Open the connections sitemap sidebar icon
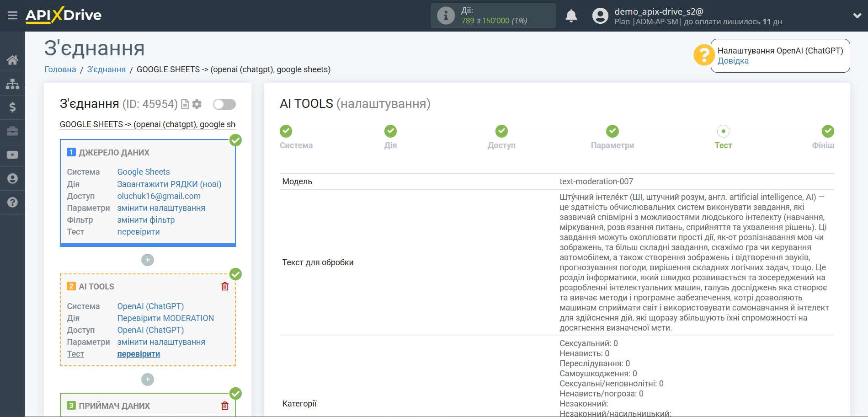This screenshot has height=417, width=868. coord(12,84)
